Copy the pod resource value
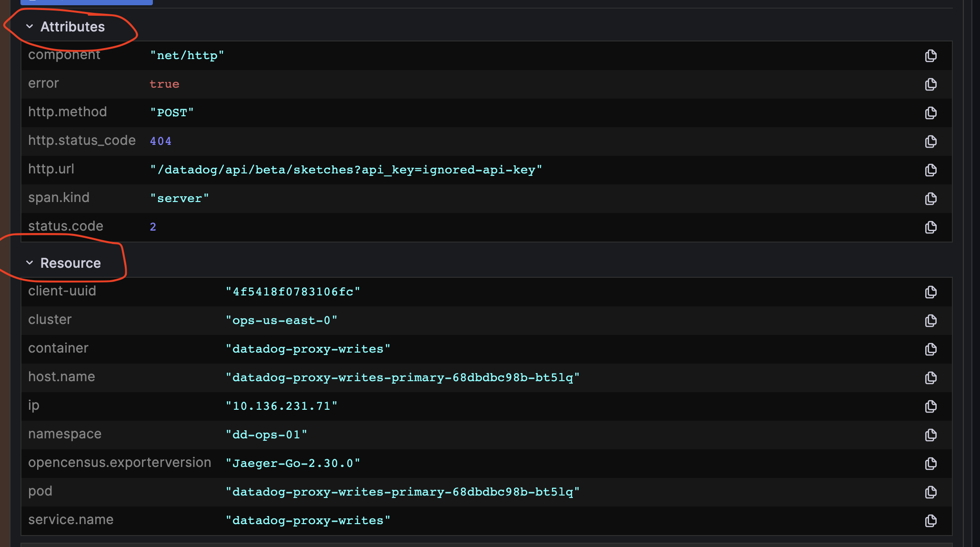The width and height of the screenshot is (980, 547). [930, 492]
